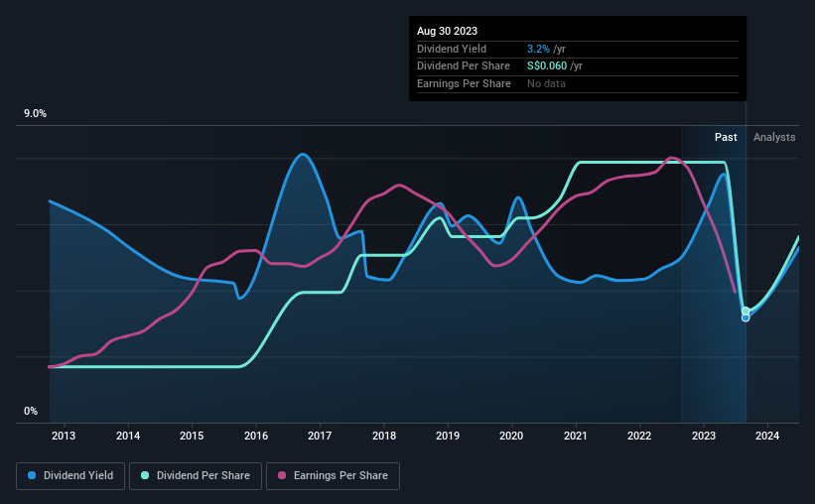Click the No data earnings value

pyautogui.click(x=546, y=83)
